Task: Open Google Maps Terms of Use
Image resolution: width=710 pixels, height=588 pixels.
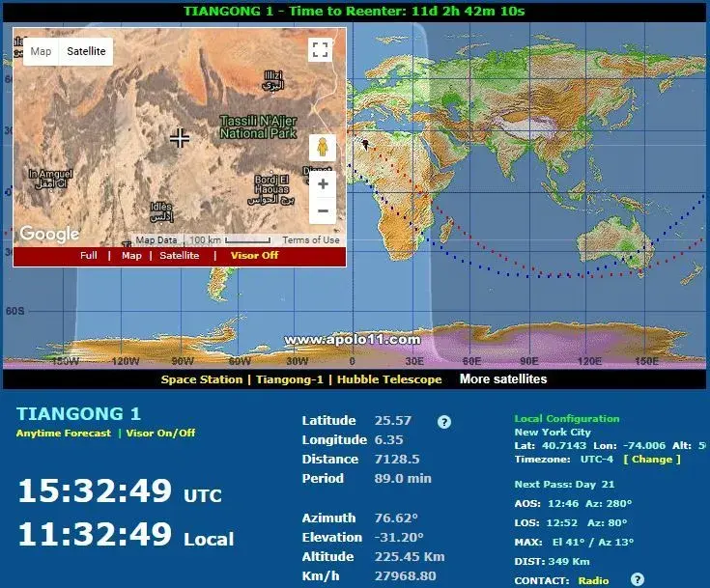Action: click(311, 239)
